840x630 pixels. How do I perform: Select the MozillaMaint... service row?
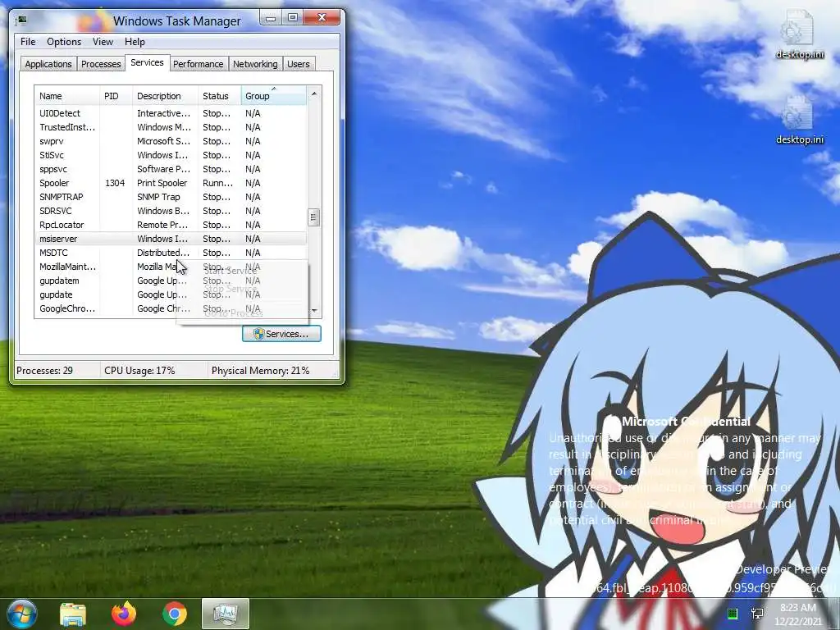(x=171, y=267)
